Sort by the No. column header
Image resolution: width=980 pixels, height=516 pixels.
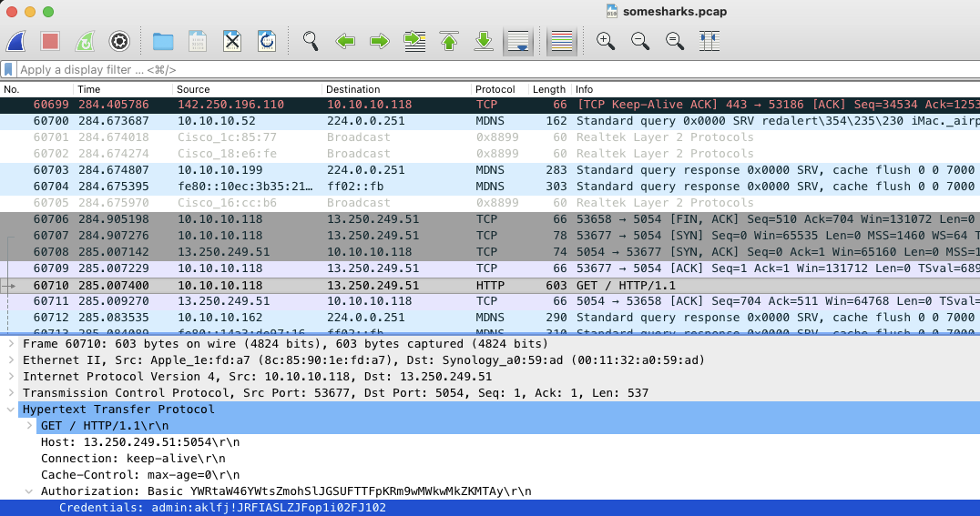click(x=36, y=89)
